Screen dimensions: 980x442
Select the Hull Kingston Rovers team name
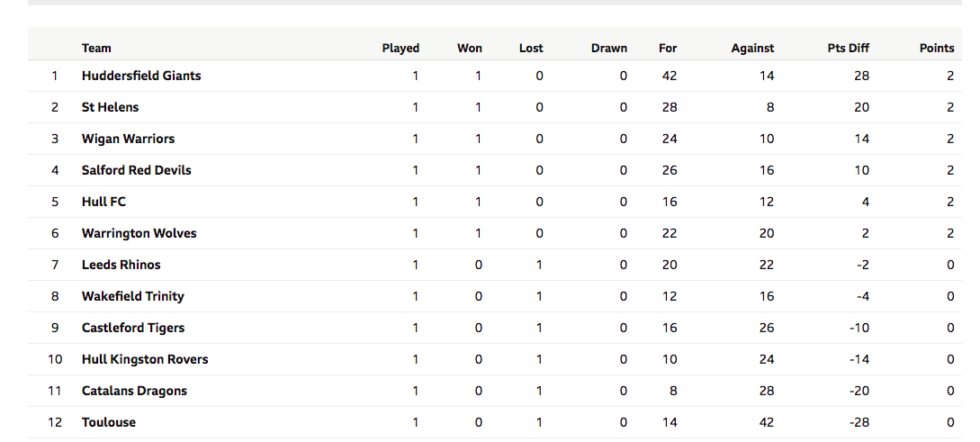tap(145, 359)
